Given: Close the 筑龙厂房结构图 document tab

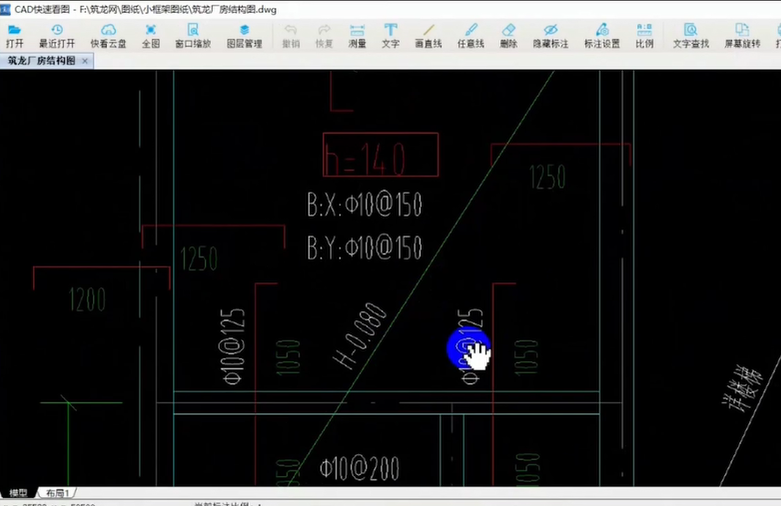Looking at the screenshot, I should pyautogui.click(x=85, y=61).
